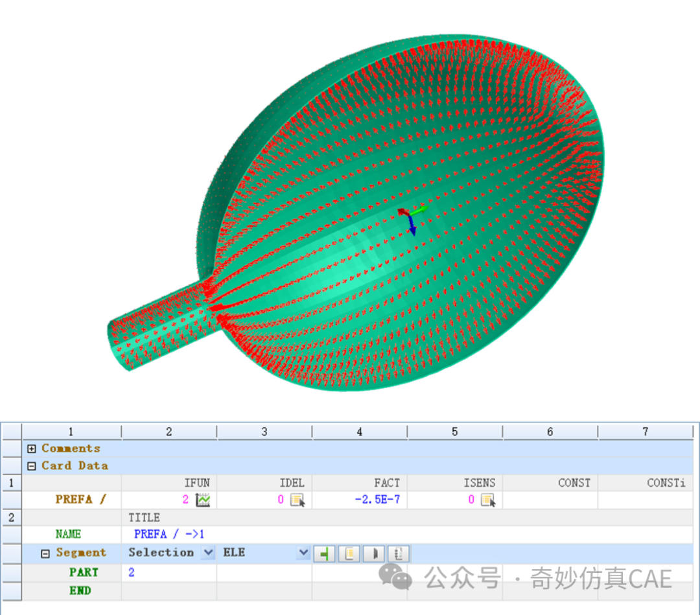The width and height of the screenshot is (700, 615).
Task: Select column header 7
Action: (645, 432)
